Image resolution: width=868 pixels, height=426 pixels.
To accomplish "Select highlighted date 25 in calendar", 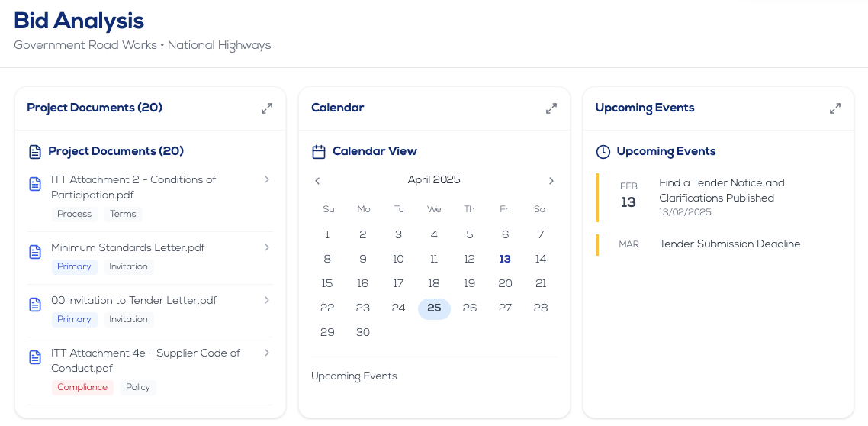I will point(434,308).
